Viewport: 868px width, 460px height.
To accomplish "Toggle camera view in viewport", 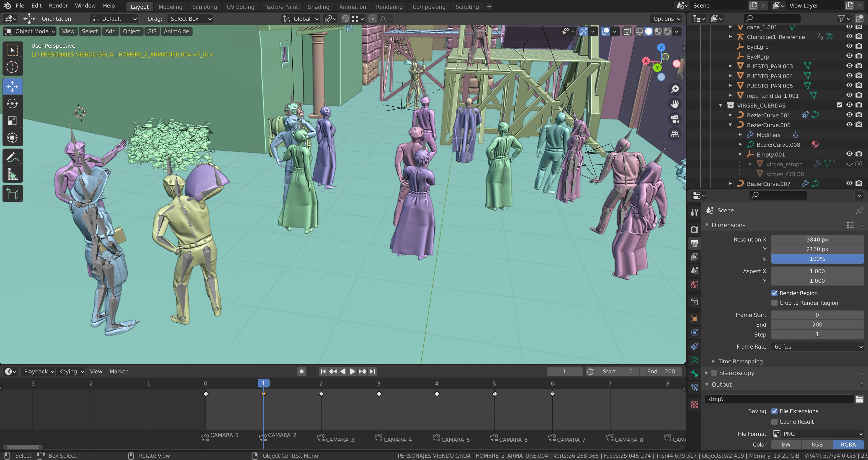I will 675,119.
